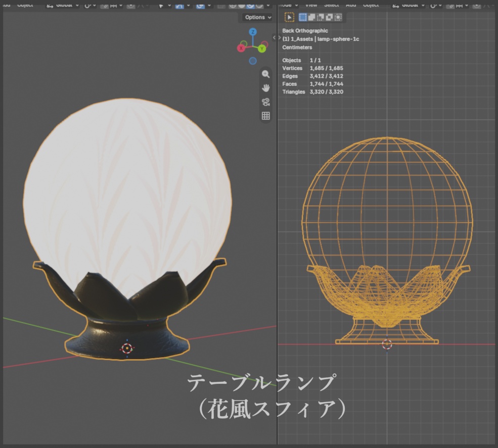498x448 pixels.
Task: Toggle camera view with camera icon
Action: 266,102
